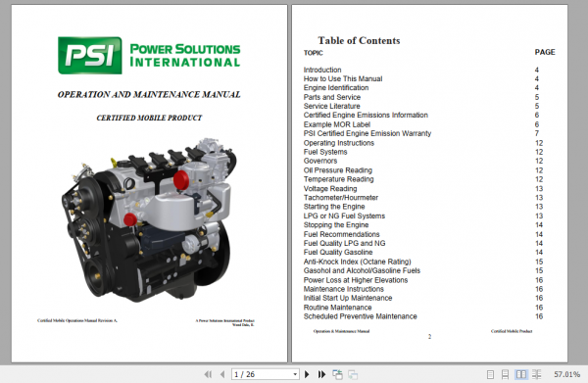Screen dimensions: 588x383
Task: Click 'Operating Instructions' contents entry
Action: pyautogui.click(x=339, y=143)
